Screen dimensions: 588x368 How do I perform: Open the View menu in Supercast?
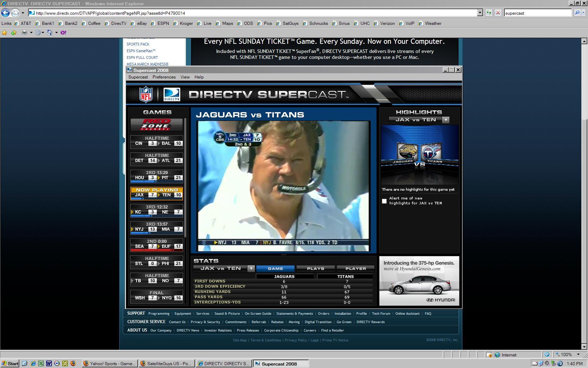(185, 77)
